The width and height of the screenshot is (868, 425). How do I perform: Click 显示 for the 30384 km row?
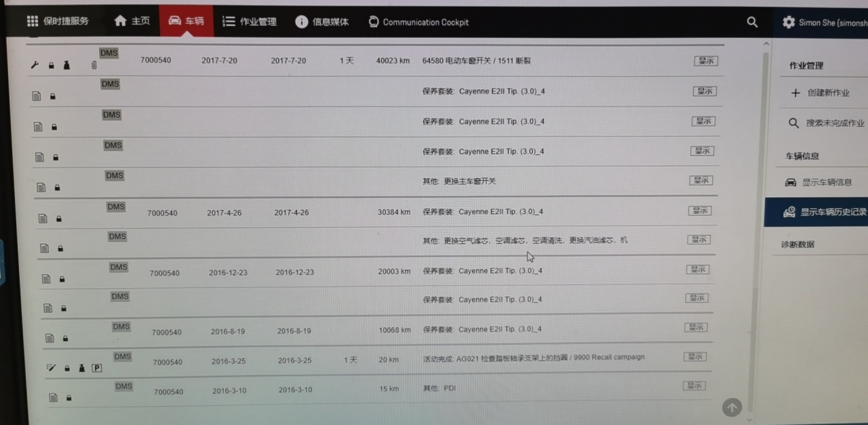[700, 210]
